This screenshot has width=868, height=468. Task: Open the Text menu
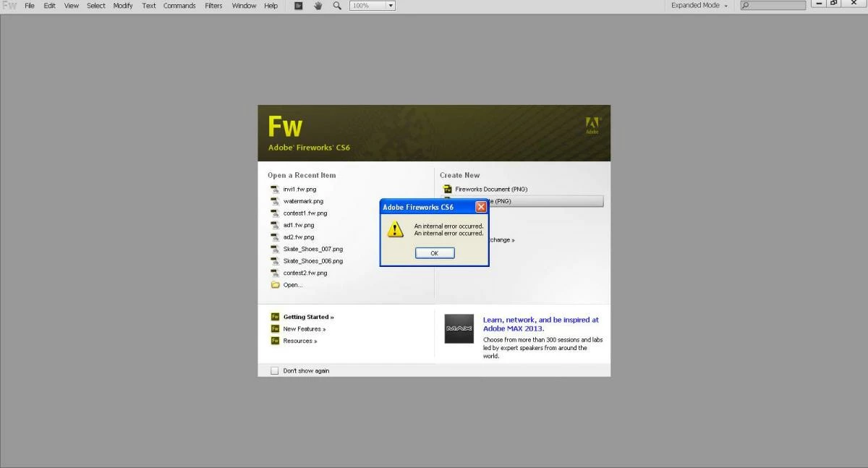tap(148, 5)
